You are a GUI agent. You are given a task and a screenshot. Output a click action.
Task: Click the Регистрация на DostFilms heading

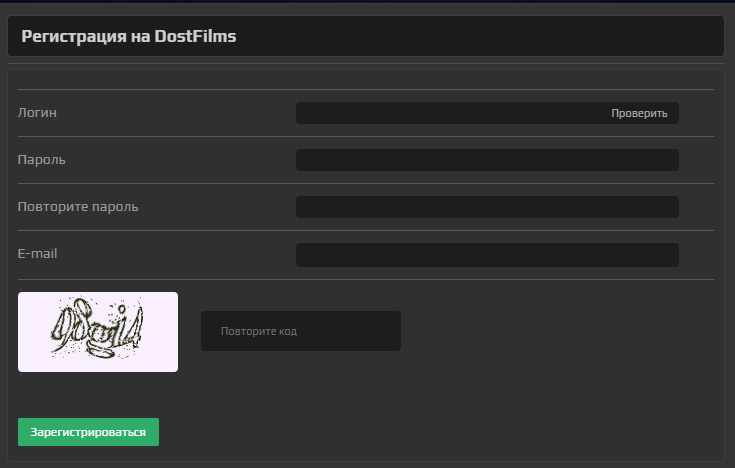point(129,36)
